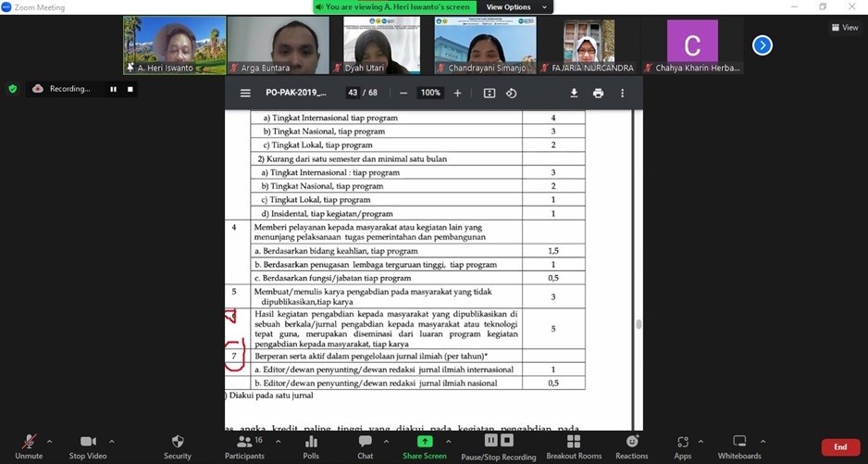Stop the video camera
Viewport: 868px width, 464px height.
(88, 445)
